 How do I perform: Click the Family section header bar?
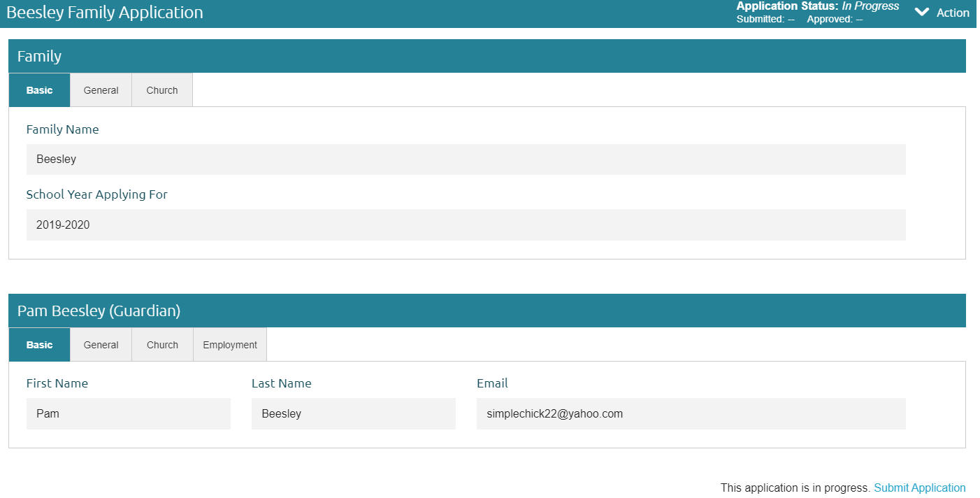coord(487,56)
